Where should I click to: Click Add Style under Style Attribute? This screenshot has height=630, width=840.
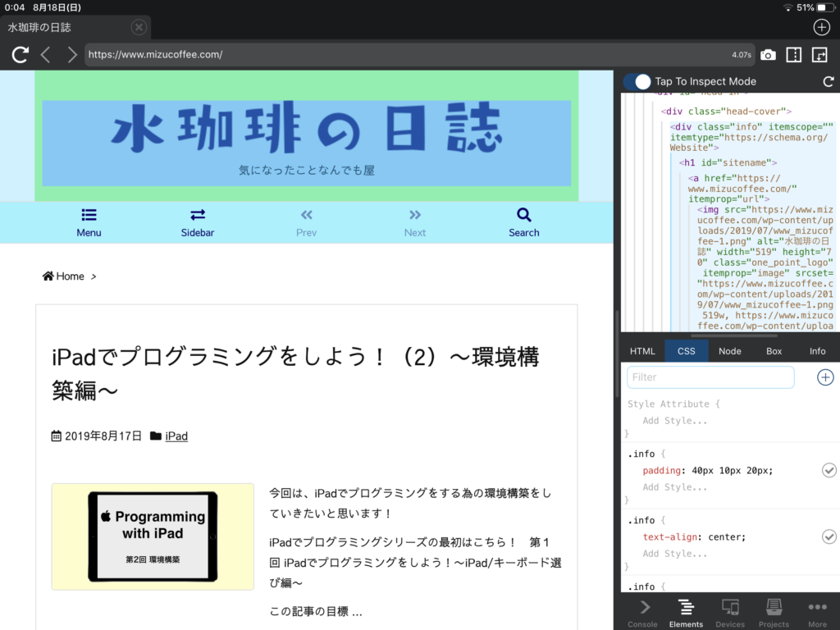pos(675,421)
